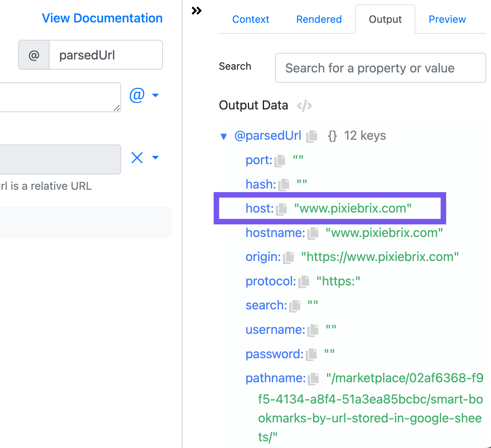Image resolution: width=491 pixels, height=448 pixels.
Task: Select the origin key
Action: tap(263, 257)
